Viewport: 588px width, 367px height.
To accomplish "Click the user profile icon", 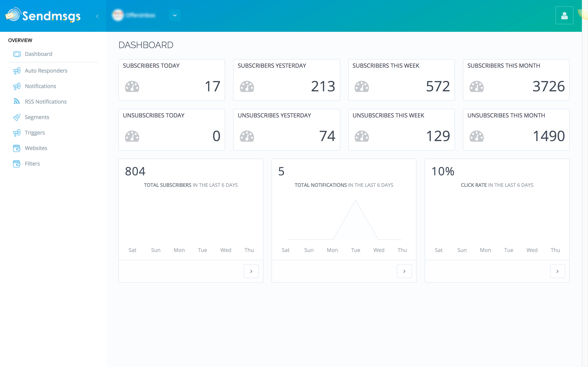I will tap(564, 15).
